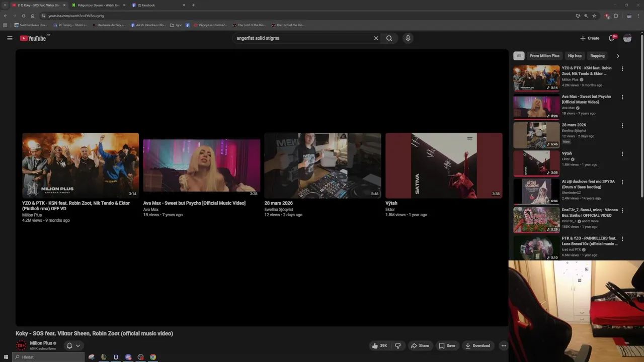Show next category chips with arrow
The width and height of the screenshot is (644, 362).
618,56
